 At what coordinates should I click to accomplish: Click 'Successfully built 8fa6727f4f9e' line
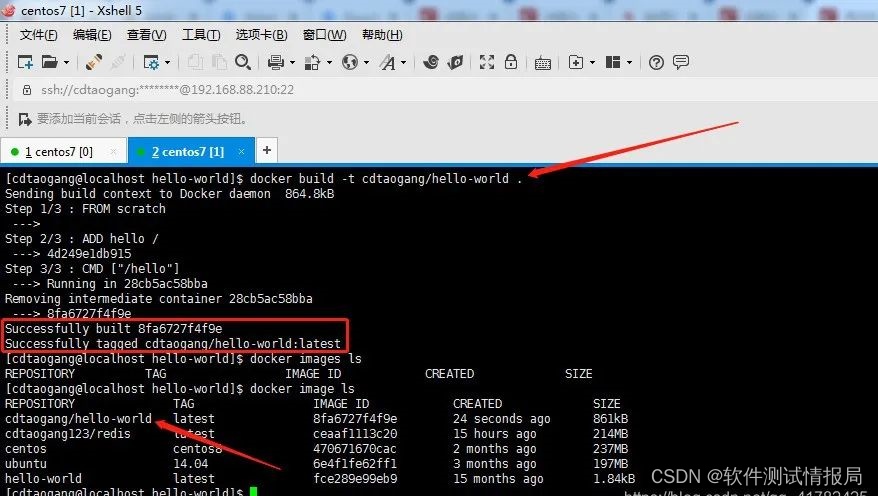click(114, 329)
